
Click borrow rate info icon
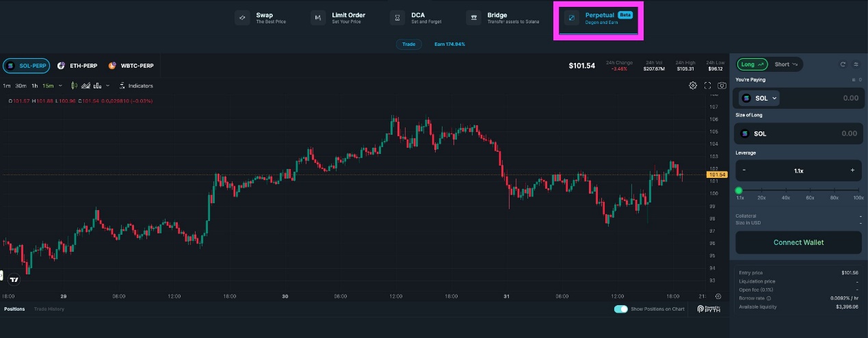point(769,298)
